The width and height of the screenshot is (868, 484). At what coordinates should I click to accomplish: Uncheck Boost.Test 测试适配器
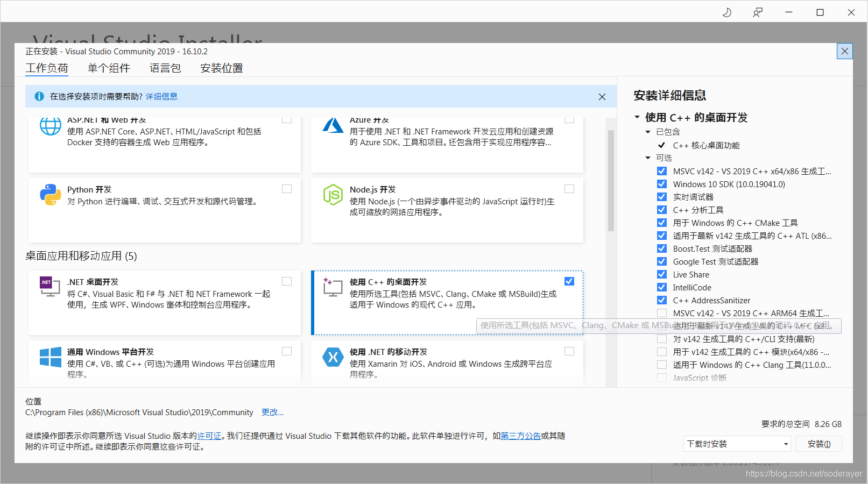[662, 248]
